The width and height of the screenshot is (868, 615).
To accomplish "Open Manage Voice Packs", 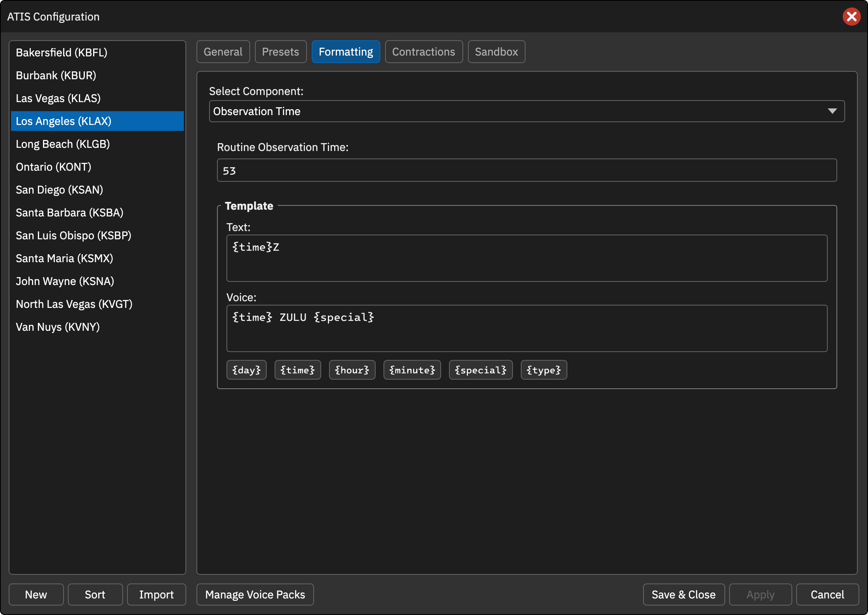I will pyautogui.click(x=255, y=594).
